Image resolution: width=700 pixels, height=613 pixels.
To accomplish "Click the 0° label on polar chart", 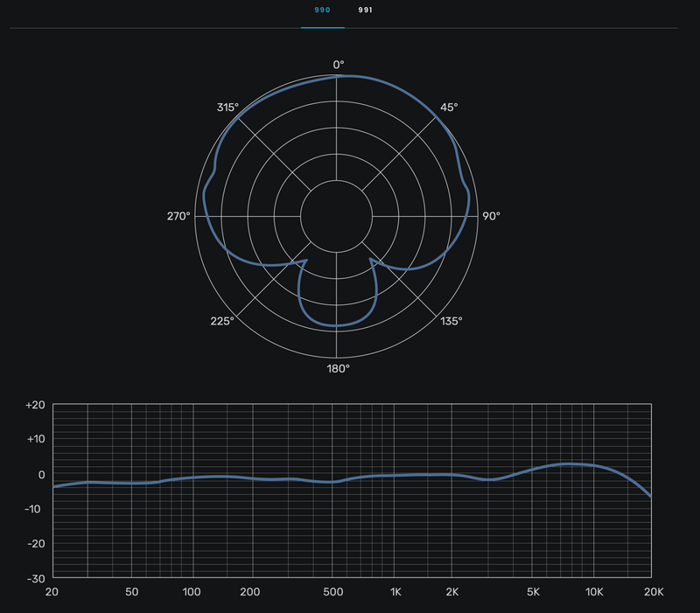I will click(x=339, y=64).
